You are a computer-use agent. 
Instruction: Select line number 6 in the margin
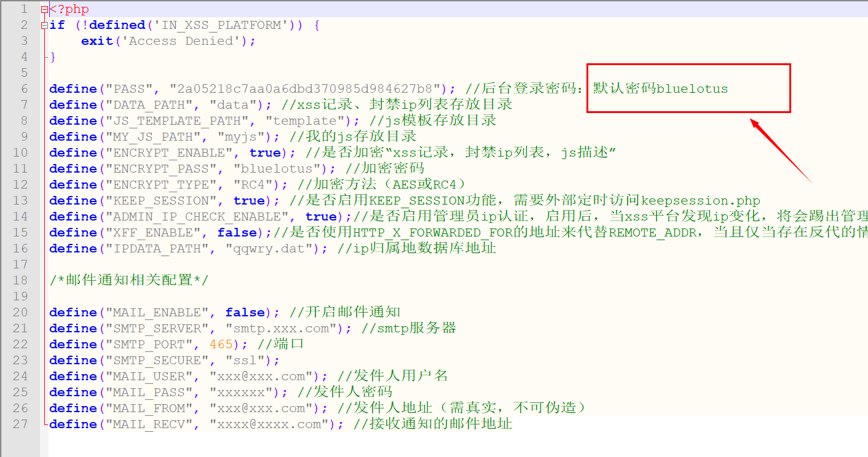point(24,88)
